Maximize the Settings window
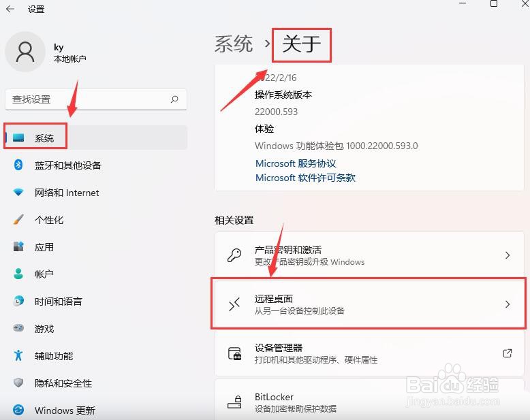The height and width of the screenshot is (420, 530). [494, 3]
